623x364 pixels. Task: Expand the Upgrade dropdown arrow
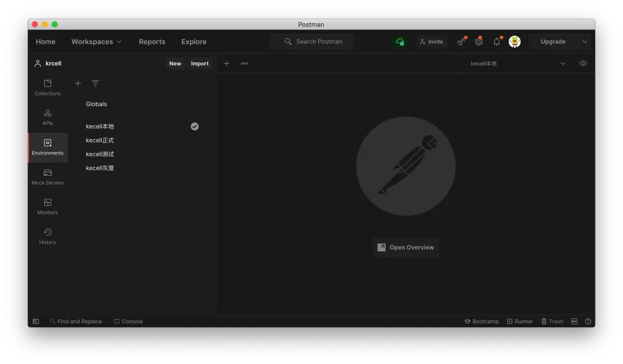click(x=585, y=42)
